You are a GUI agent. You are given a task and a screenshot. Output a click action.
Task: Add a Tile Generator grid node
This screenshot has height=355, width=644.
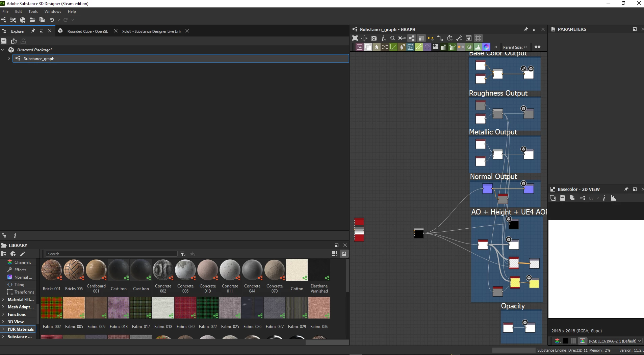[x=436, y=47]
